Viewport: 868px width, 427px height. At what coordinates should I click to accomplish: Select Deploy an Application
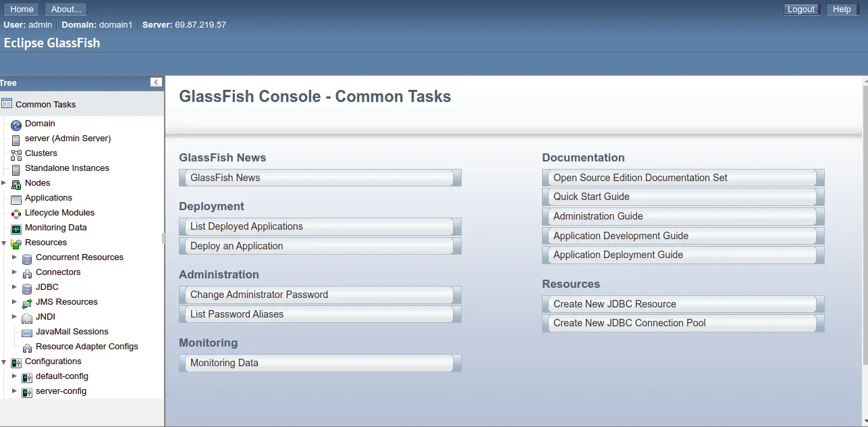click(320, 246)
